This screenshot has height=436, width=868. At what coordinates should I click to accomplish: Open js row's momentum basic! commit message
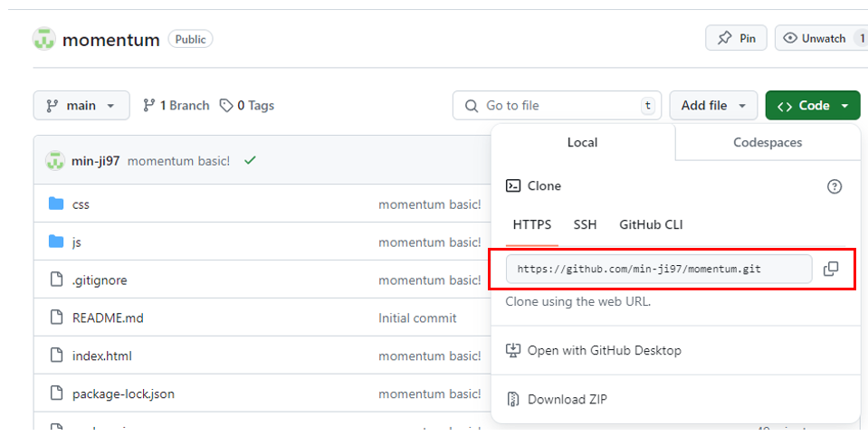430,242
